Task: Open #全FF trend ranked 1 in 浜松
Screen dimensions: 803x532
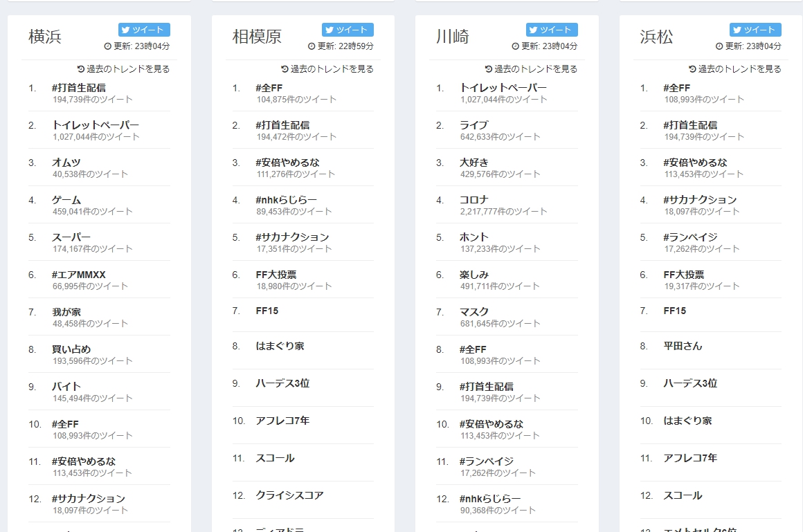Action: click(x=676, y=88)
